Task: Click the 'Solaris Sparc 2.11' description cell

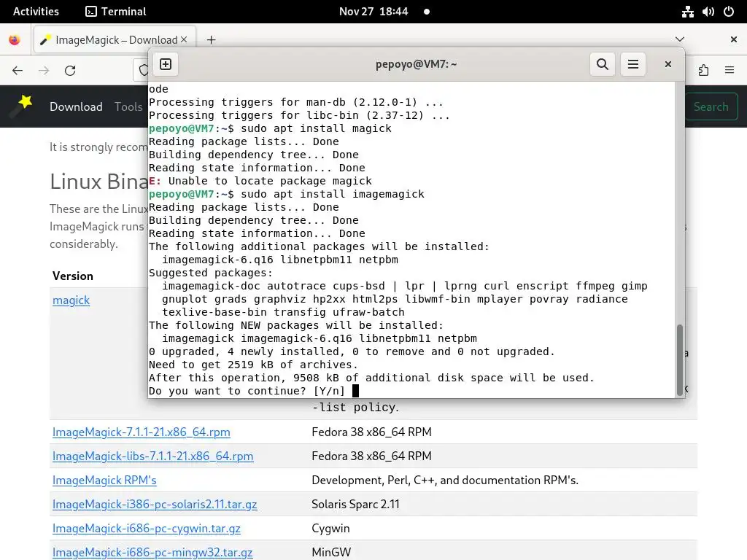Action: pos(355,505)
